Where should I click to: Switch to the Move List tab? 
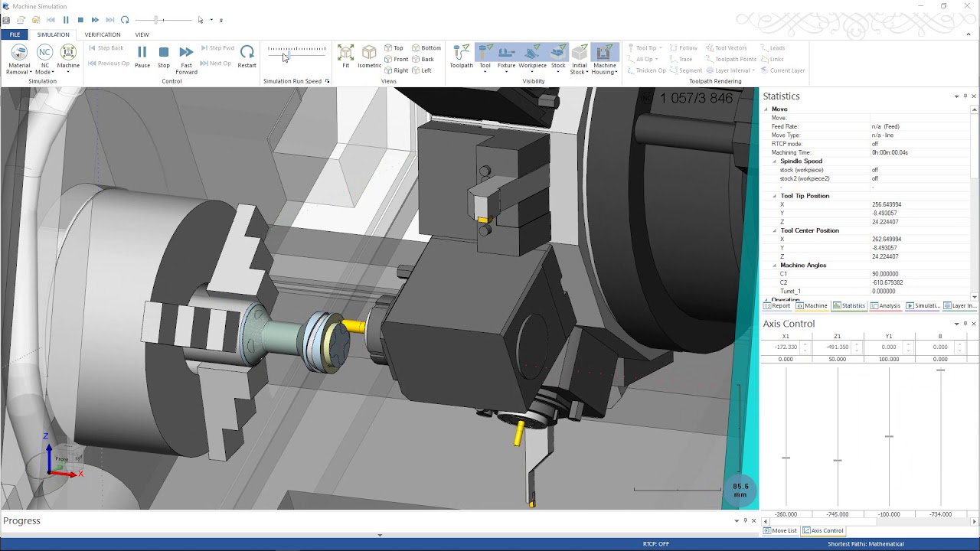(x=780, y=530)
